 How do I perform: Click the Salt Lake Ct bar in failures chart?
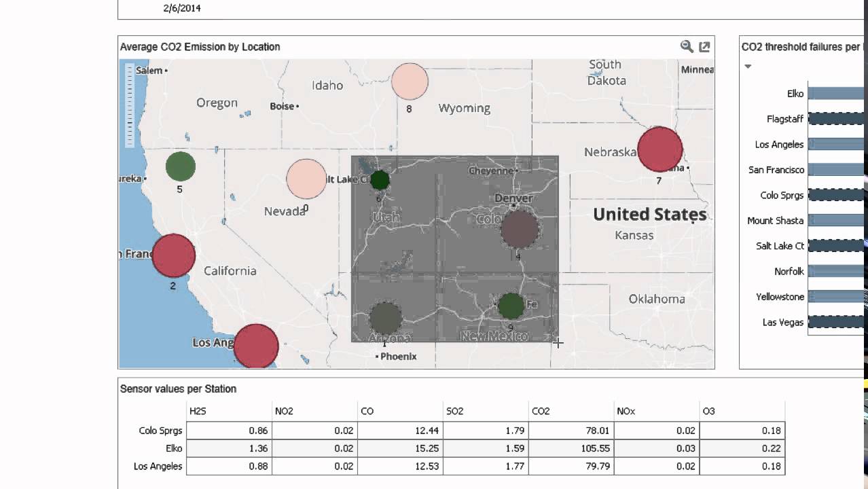point(836,246)
